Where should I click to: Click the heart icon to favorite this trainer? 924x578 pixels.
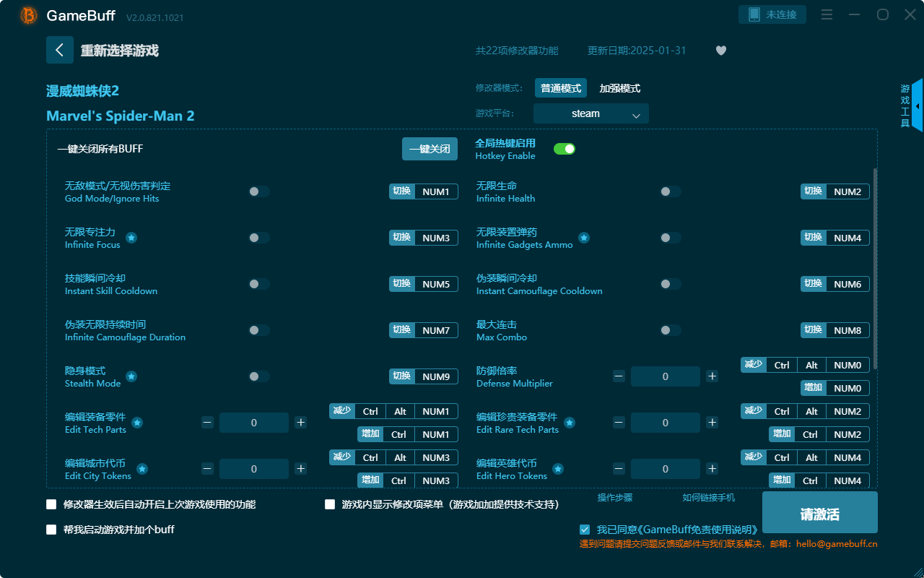[720, 51]
